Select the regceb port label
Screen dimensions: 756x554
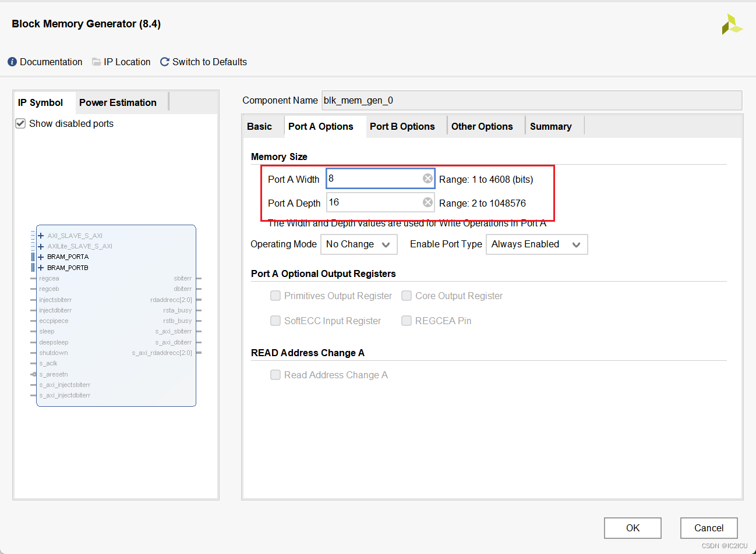coord(49,289)
